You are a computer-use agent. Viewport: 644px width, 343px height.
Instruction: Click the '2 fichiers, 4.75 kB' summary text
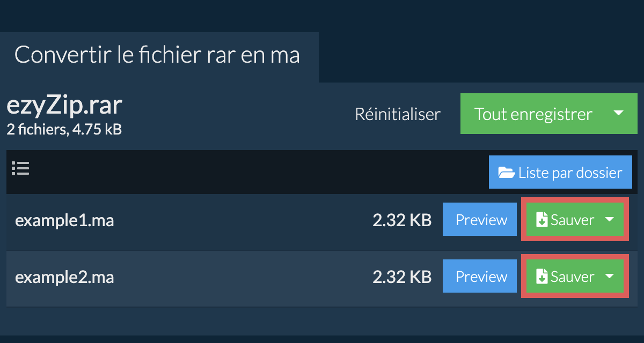point(64,129)
